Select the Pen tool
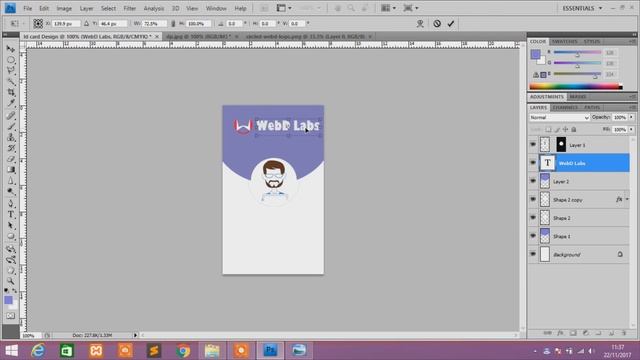The image size is (640, 360). [11, 204]
